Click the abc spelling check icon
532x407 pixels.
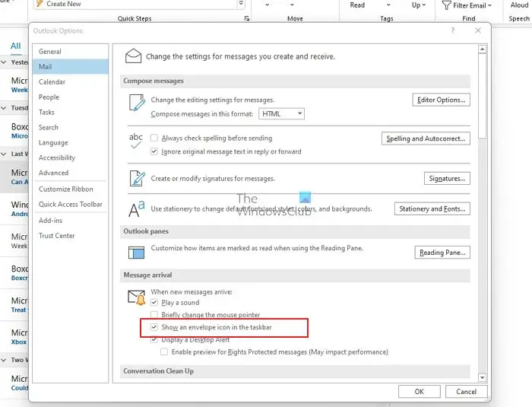click(136, 141)
